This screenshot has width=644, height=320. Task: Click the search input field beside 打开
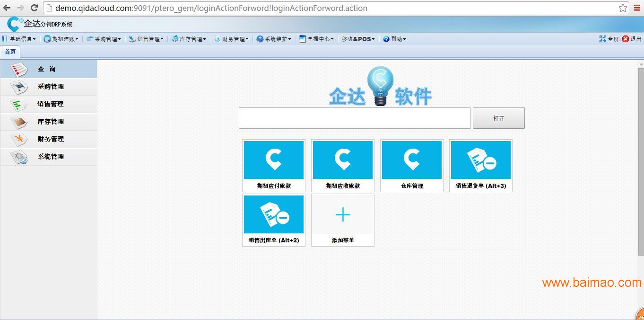point(354,118)
